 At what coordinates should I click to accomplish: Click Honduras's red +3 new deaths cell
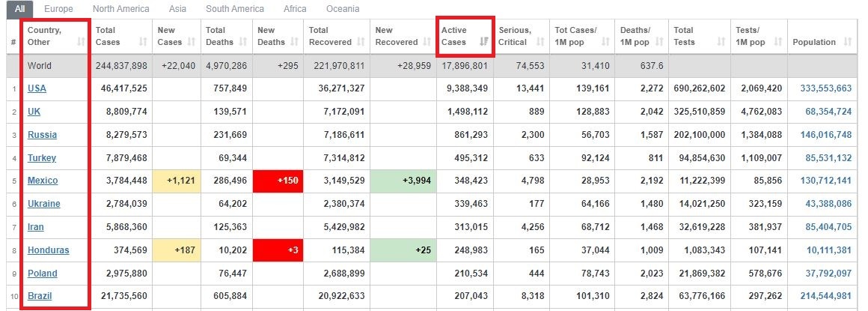(278, 250)
